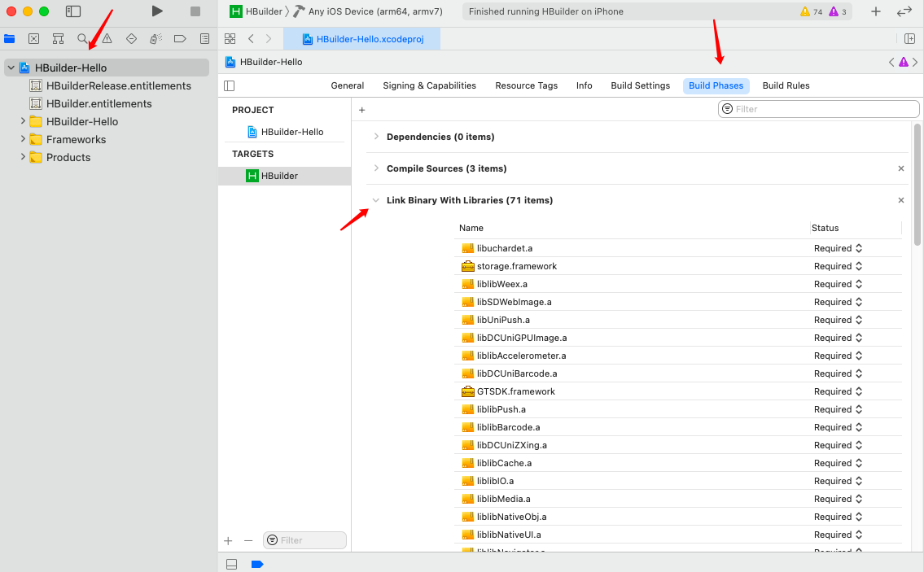
Task: Select the HBuilder-Hello.xcodeproj editor tab
Action: (361, 39)
